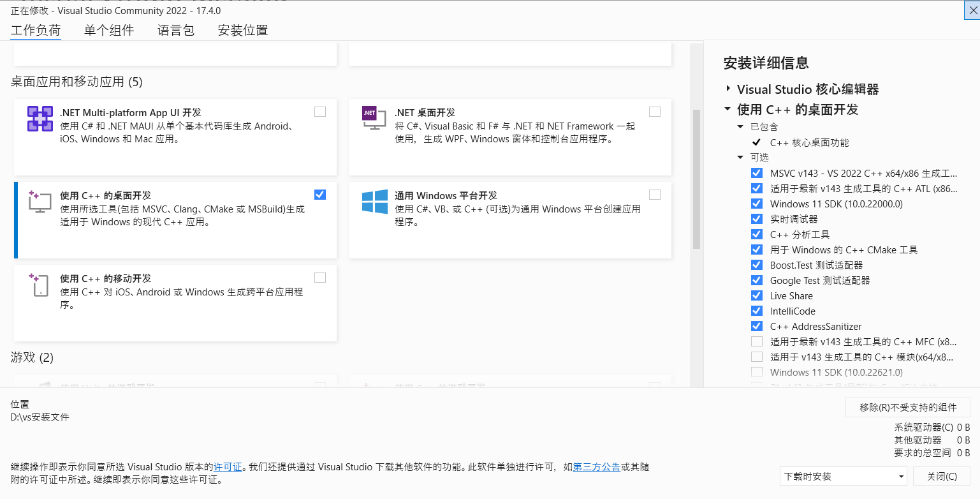Open the 语言包 tab
This screenshot has height=499, width=980.
click(176, 29)
